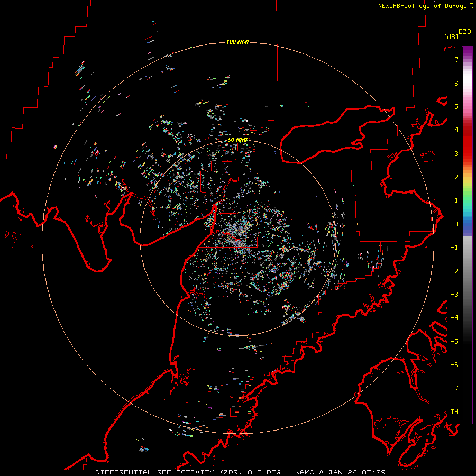This screenshot has height=476, width=476.
Task: Click the 8 JAN 26 date text
Action: [x=338, y=472]
